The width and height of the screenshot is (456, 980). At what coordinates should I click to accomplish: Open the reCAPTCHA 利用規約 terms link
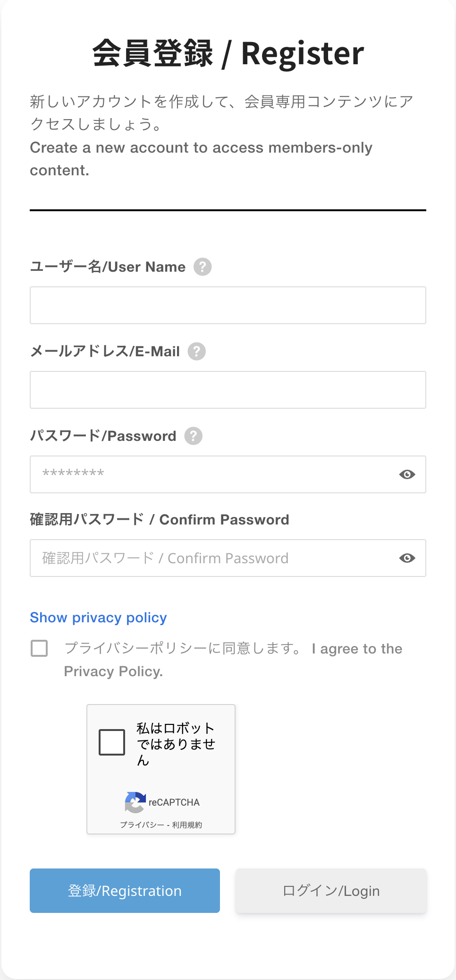pyautogui.click(x=187, y=825)
